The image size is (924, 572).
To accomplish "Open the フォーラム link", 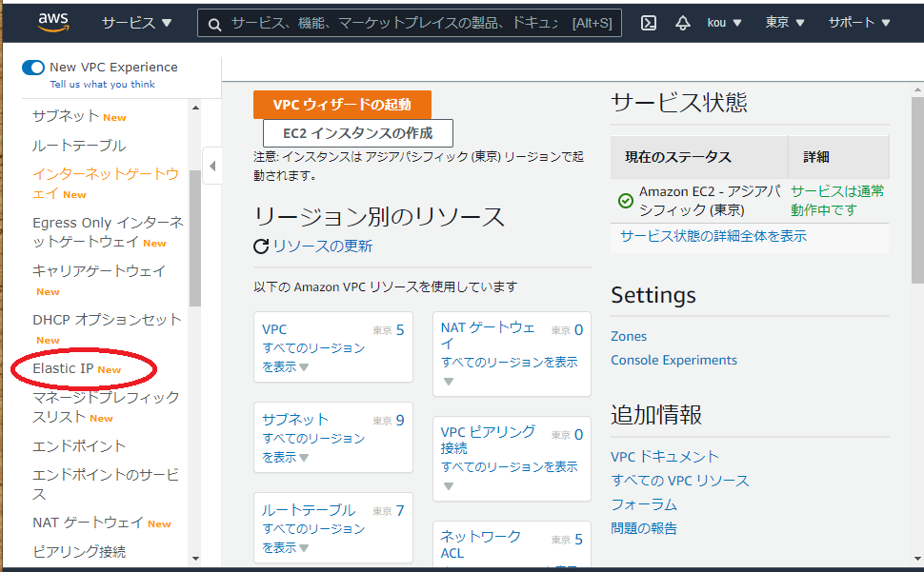I will point(644,504).
